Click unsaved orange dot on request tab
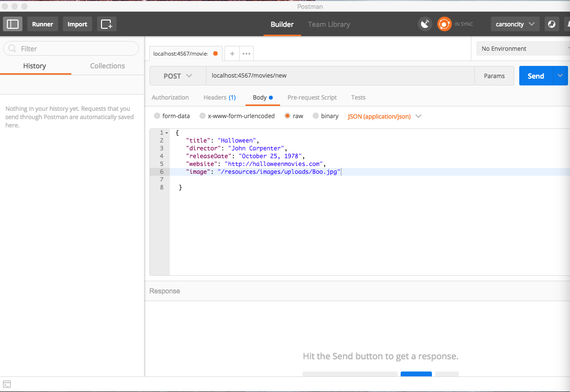 [215, 54]
